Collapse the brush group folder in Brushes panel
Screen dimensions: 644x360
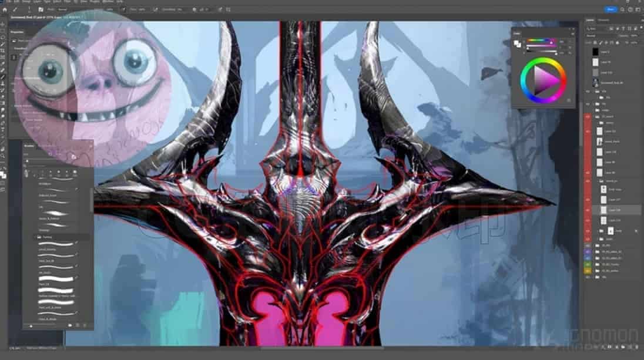pos(35,237)
